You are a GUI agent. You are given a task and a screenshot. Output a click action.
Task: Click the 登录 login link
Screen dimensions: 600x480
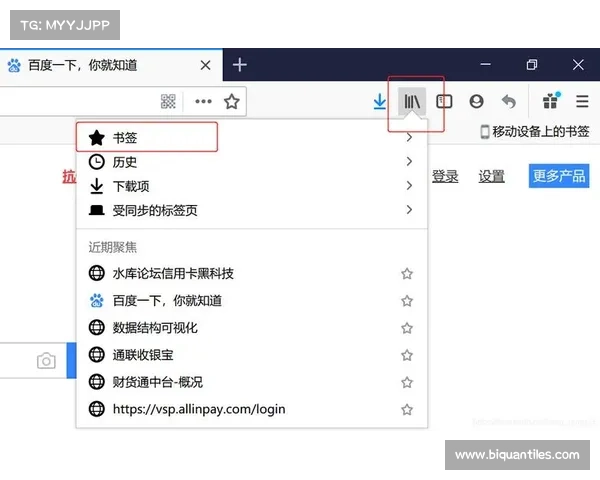[445, 176]
